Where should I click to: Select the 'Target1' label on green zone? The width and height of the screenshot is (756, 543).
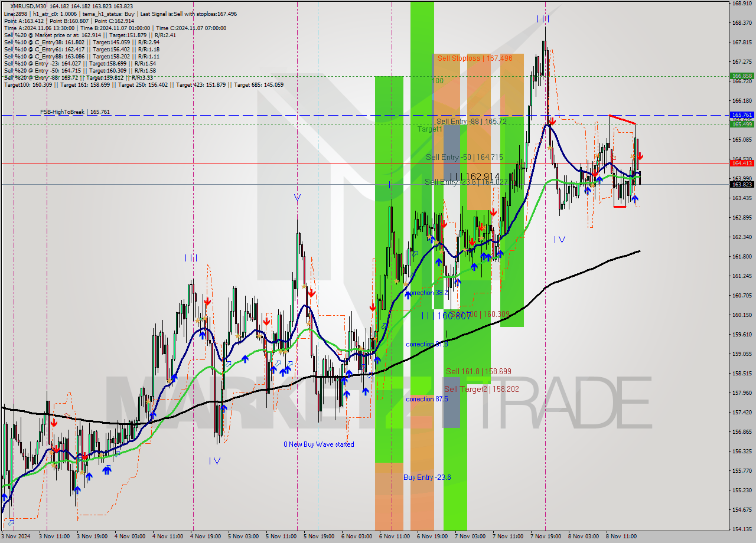coord(429,129)
